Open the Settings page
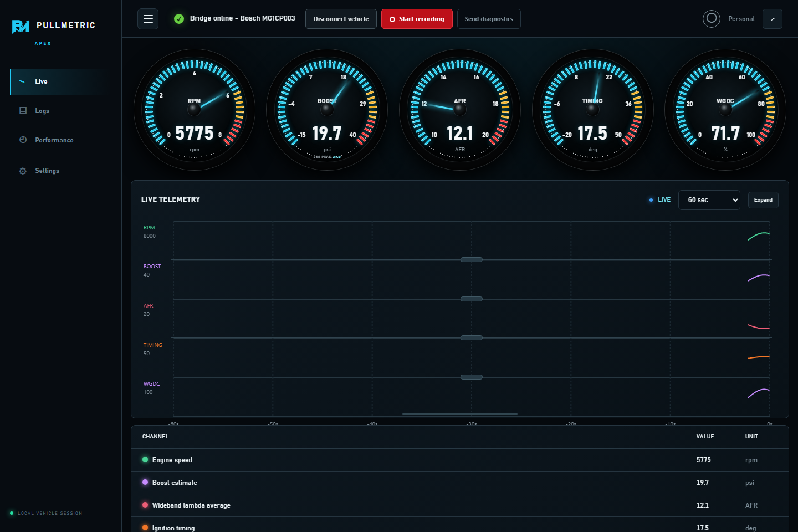The image size is (798, 532). pyautogui.click(x=59, y=171)
